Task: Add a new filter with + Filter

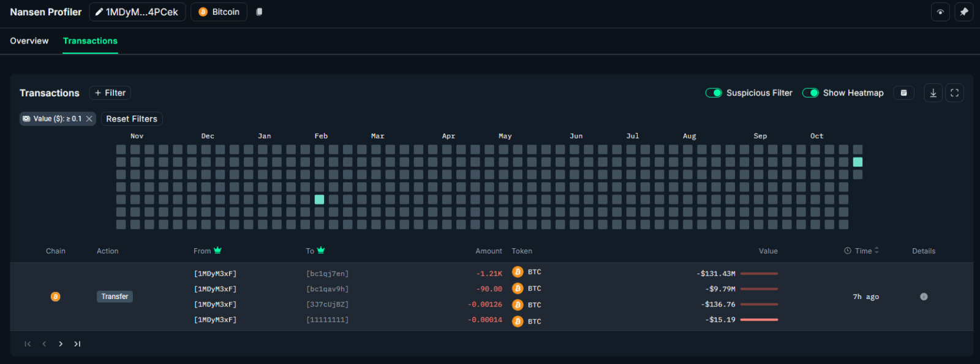Action: point(110,93)
